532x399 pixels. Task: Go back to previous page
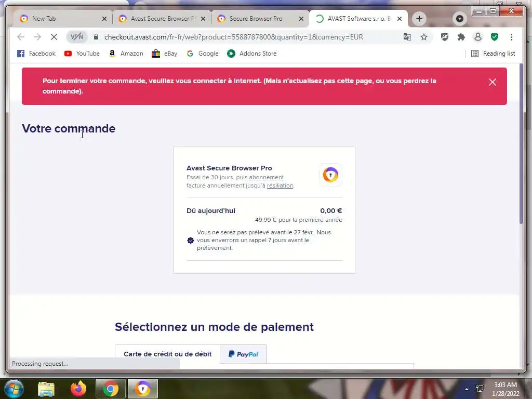pos(21,37)
